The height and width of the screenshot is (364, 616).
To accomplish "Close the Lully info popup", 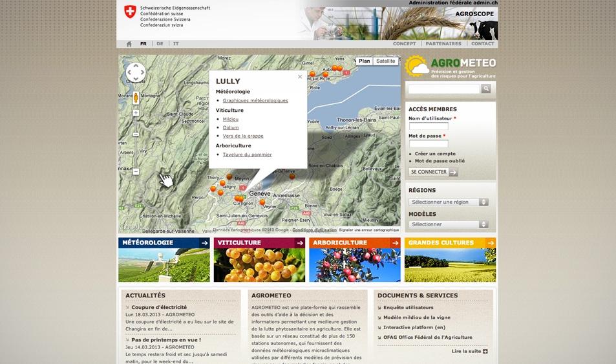I will pos(300,77).
